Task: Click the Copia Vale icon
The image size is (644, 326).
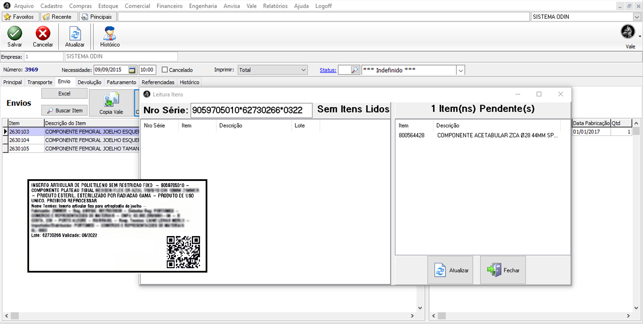Action: (111, 101)
